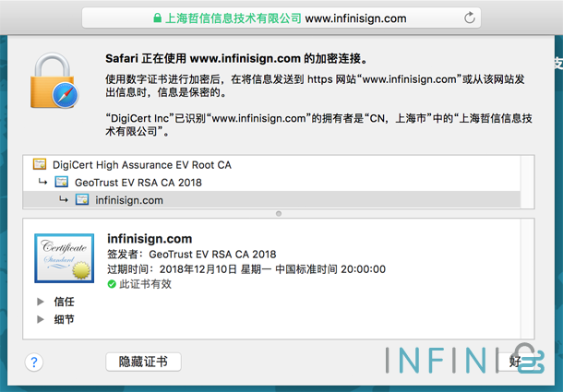Click the certificate chain list scrollbar
This screenshot has height=392, width=563.
(x=527, y=182)
